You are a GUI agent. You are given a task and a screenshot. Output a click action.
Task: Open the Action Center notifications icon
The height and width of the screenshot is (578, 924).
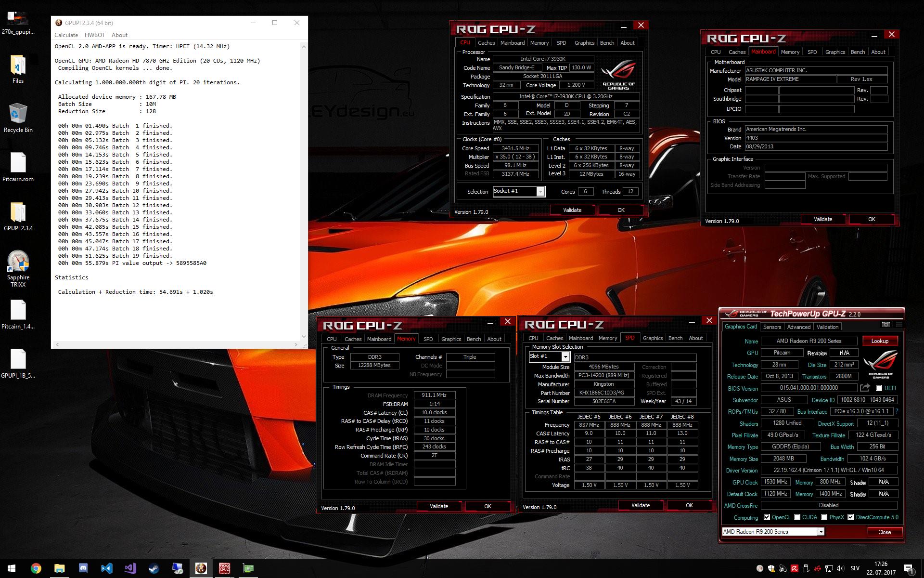[909, 569]
